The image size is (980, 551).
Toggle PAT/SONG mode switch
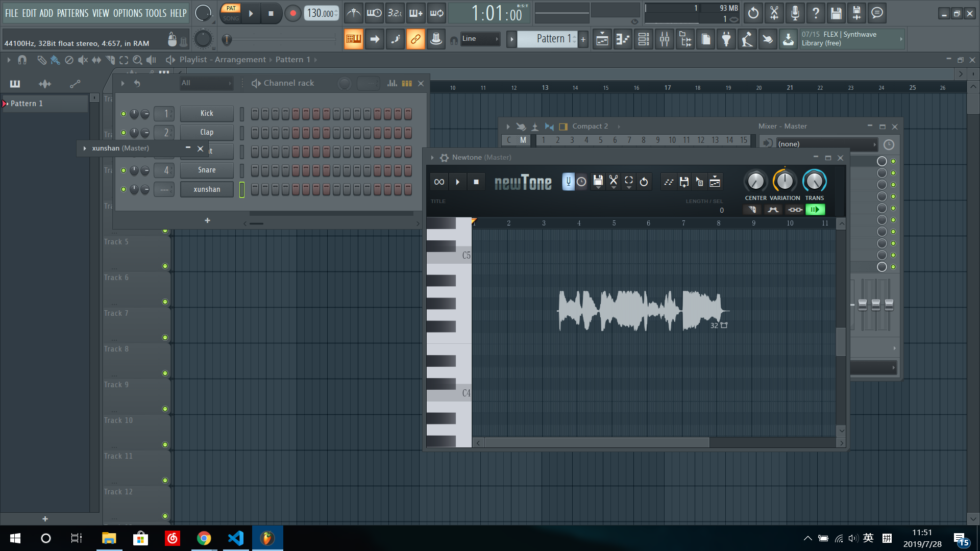pyautogui.click(x=231, y=13)
